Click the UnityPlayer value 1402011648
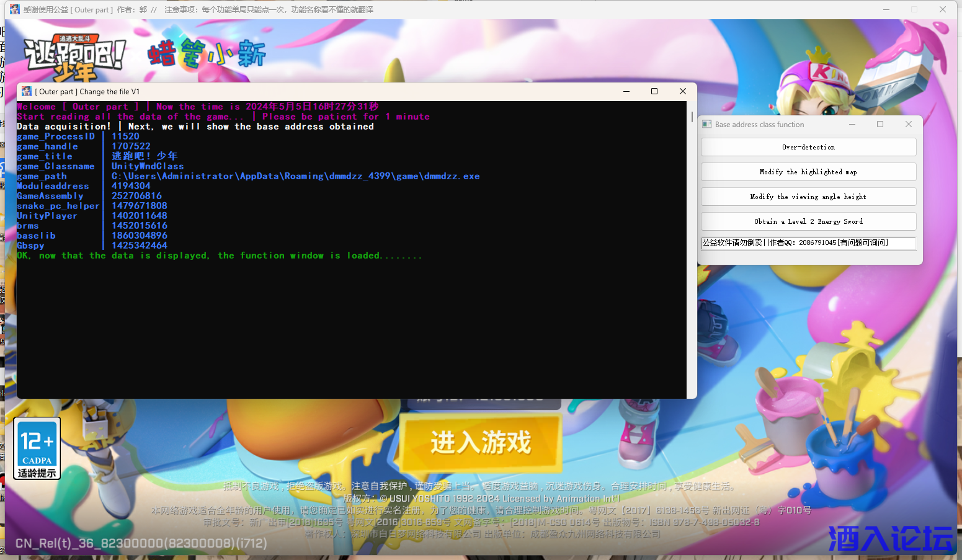 coord(140,216)
